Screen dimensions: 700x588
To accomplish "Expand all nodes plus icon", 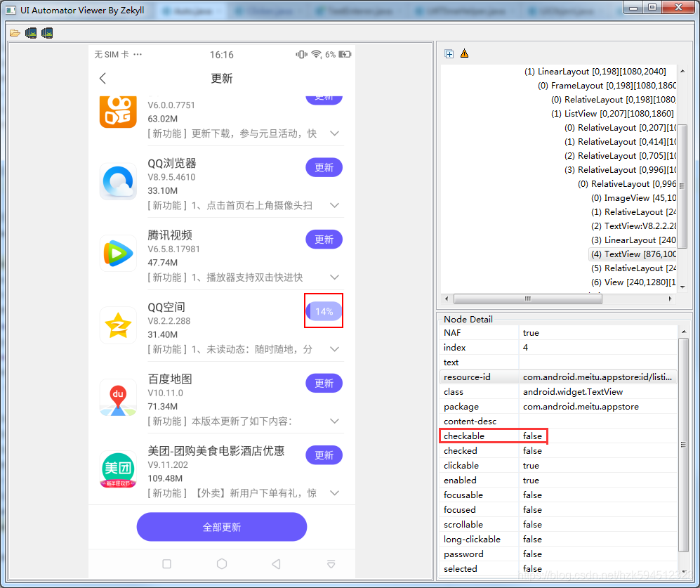I will (449, 54).
